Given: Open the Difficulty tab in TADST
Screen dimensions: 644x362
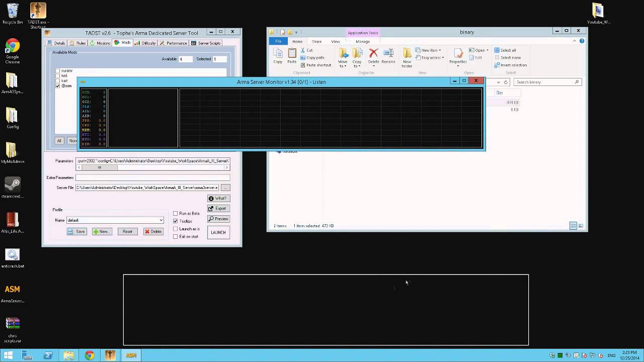Looking at the screenshot, I should pyautogui.click(x=145, y=43).
